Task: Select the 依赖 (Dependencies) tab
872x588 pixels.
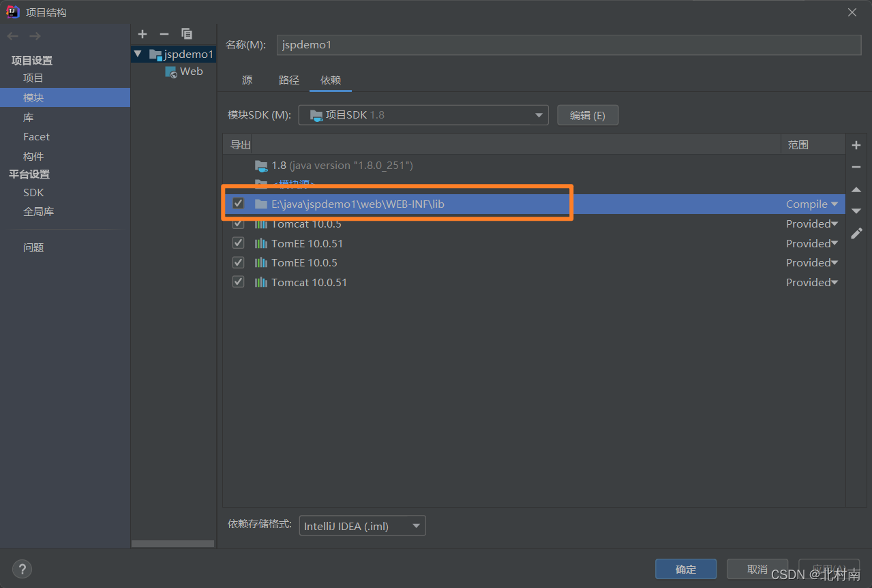Action: pos(331,80)
